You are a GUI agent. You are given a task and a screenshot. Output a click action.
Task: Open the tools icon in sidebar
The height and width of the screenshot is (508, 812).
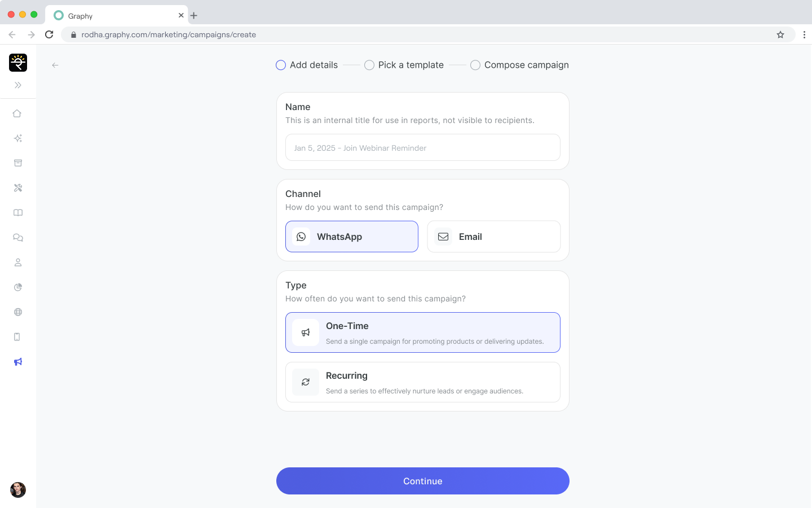click(17, 188)
